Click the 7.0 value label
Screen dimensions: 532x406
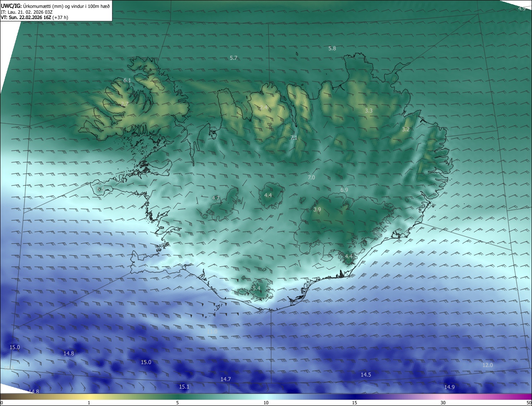pyautogui.click(x=311, y=178)
